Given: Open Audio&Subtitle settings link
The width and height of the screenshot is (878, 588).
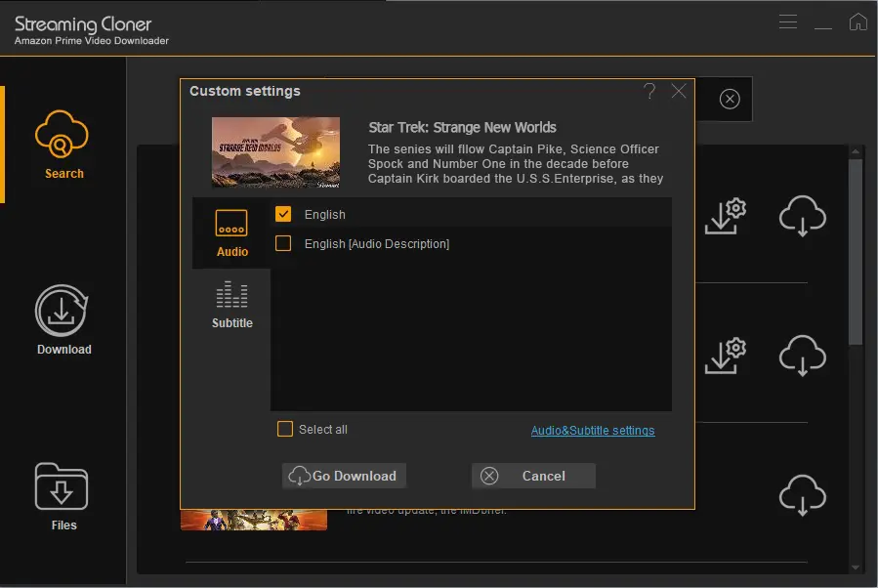Looking at the screenshot, I should click(x=593, y=430).
